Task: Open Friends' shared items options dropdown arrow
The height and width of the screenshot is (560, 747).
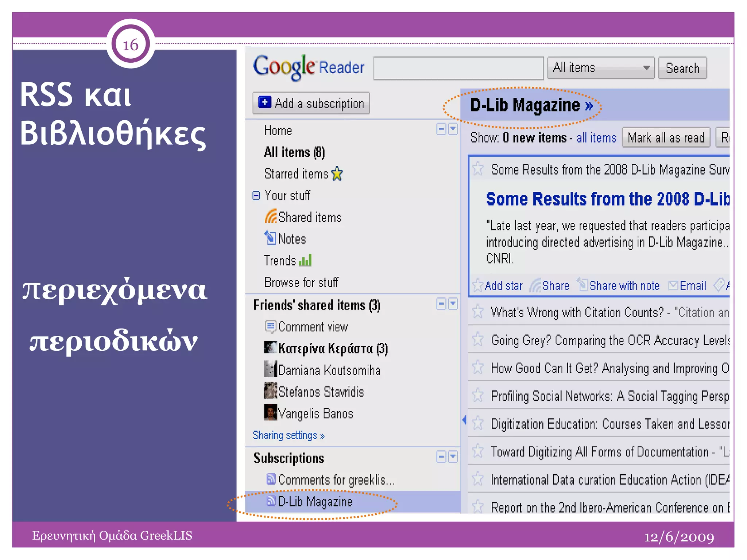Action: 453,303
